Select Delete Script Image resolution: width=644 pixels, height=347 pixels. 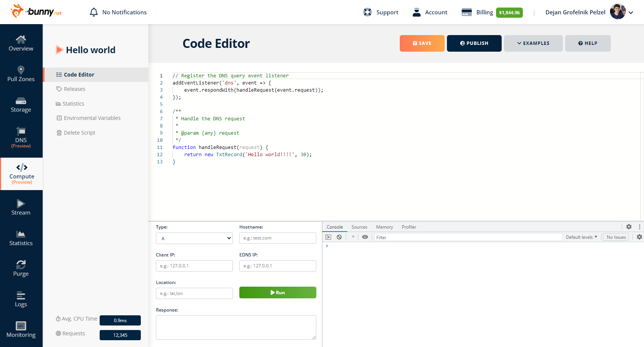pyautogui.click(x=76, y=133)
